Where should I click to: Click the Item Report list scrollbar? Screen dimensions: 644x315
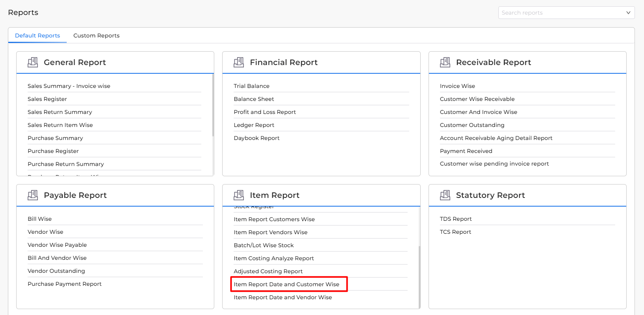click(x=419, y=277)
